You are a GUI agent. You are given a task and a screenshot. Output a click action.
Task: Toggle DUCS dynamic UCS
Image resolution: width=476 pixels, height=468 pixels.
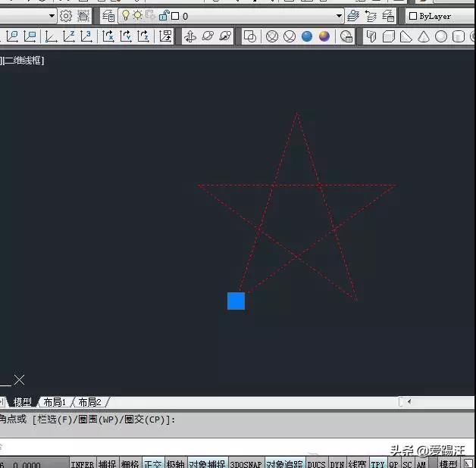tap(316, 464)
